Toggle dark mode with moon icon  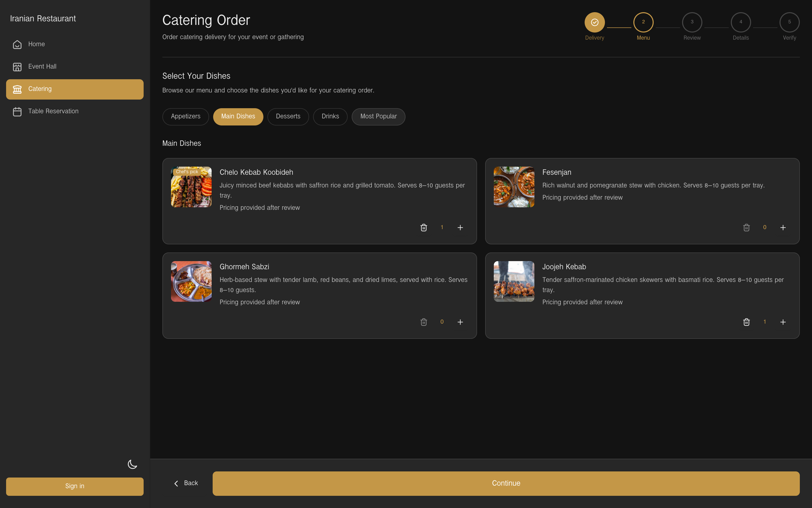click(132, 464)
